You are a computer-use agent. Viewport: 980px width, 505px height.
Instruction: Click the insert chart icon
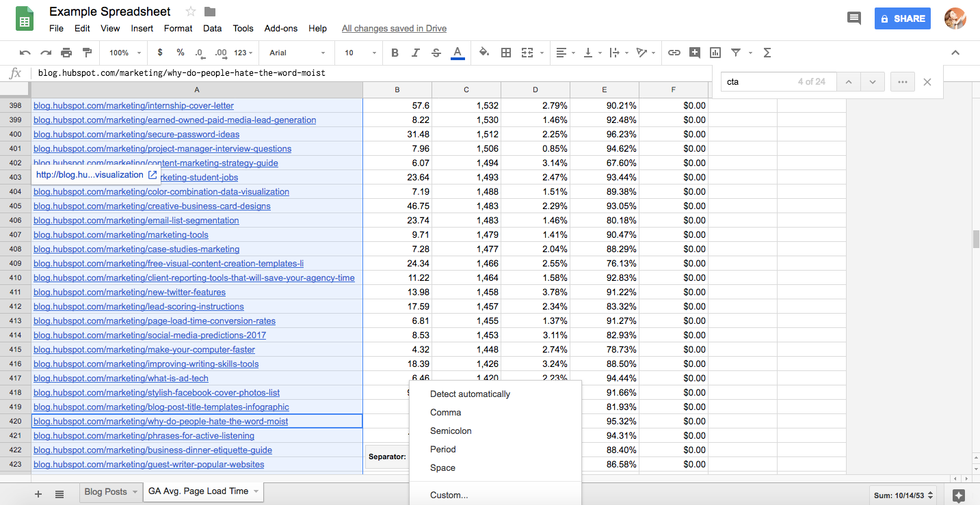tap(715, 53)
